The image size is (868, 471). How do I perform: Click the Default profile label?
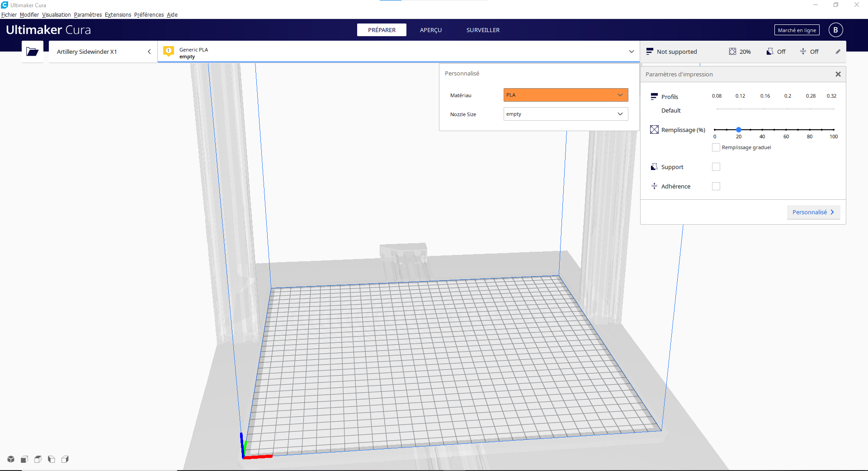671,110
